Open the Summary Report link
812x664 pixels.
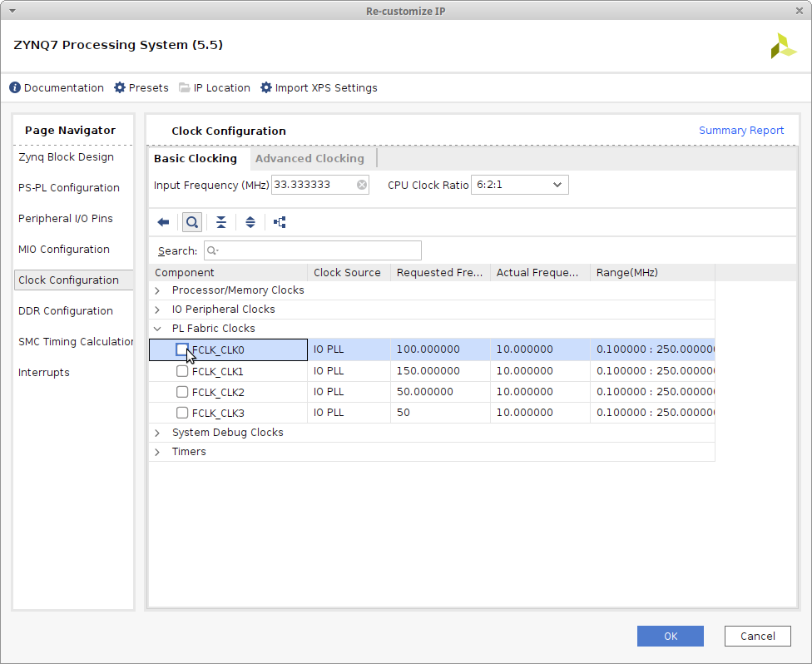(x=740, y=130)
